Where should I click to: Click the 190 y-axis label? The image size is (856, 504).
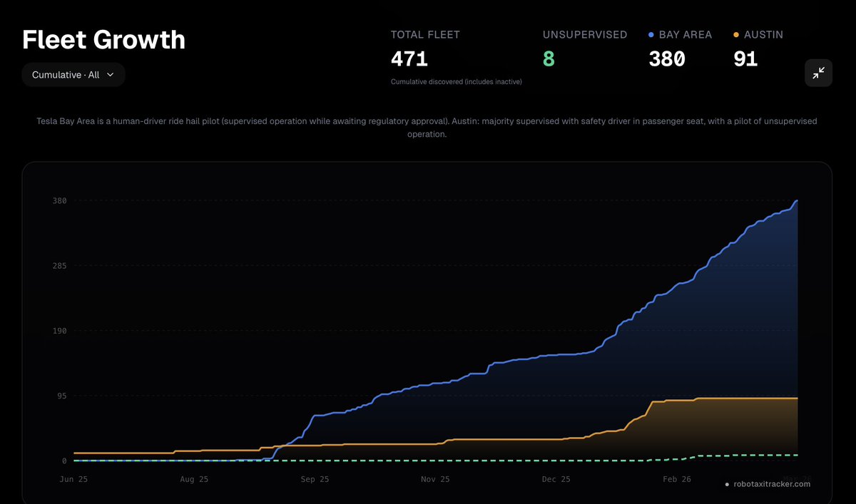point(59,331)
